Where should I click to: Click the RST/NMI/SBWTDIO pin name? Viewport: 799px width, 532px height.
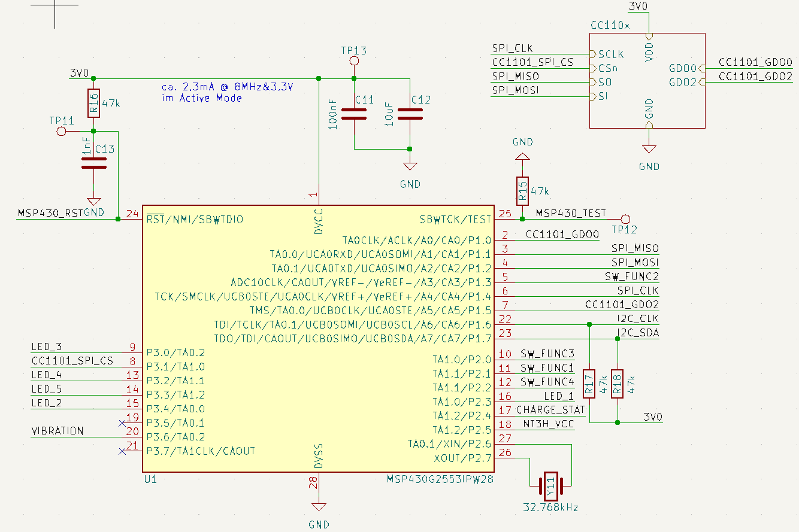coord(195,220)
